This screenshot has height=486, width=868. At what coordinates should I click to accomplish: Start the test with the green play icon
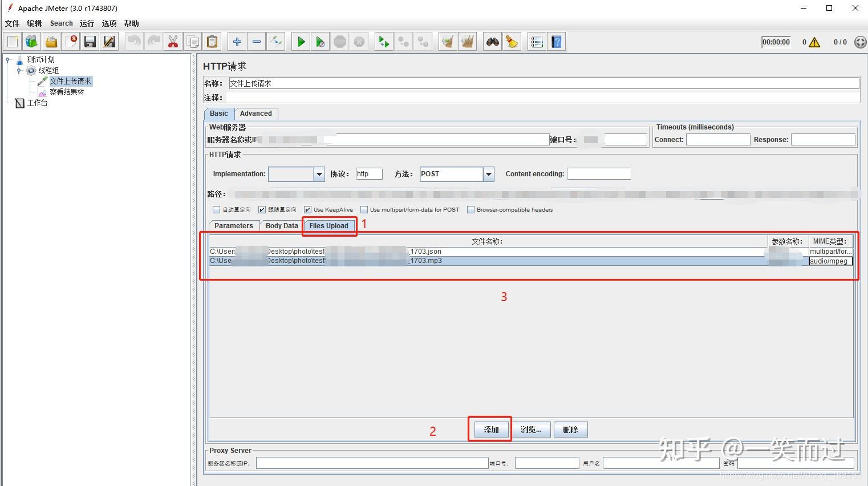301,41
